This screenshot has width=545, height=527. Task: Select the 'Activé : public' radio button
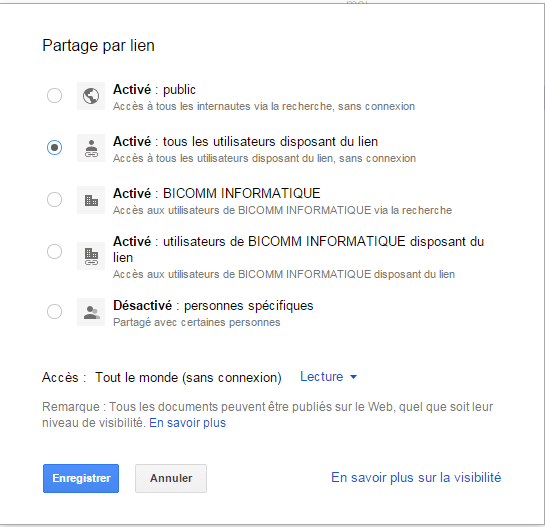click(x=55, y=95)
